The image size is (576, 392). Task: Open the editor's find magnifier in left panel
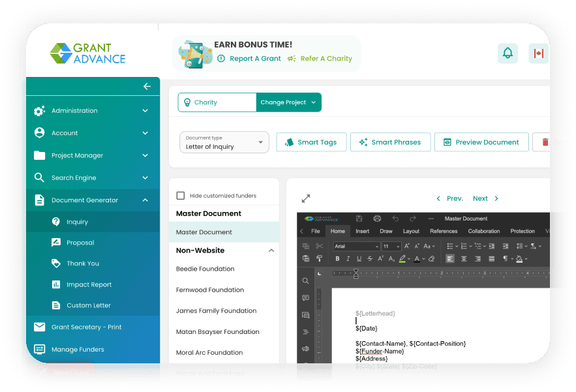pyautogui.click(x=305, y=281)
